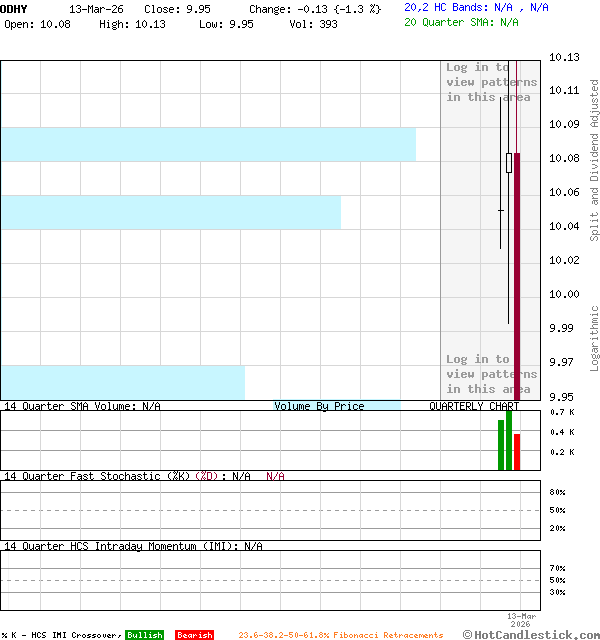Click the small doji cross candle
This screenshot has height=640, width=600.
point(501,210)
